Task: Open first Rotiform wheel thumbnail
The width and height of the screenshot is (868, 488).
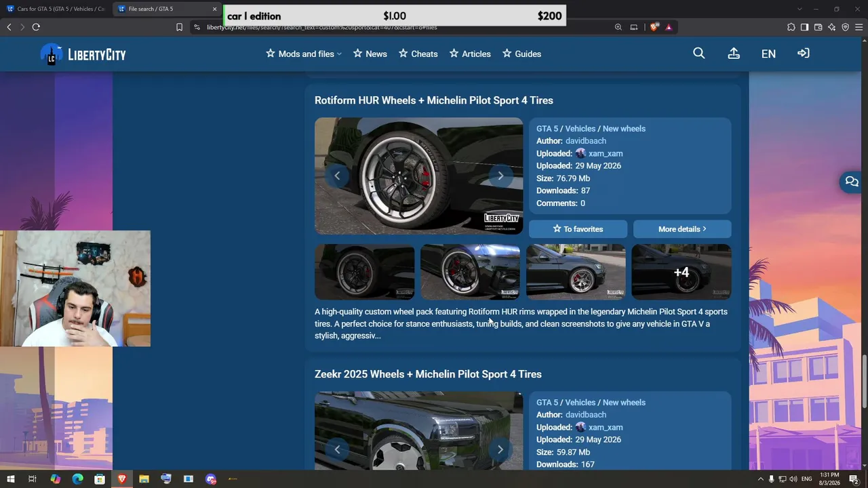Action: (x=365, y=272)
